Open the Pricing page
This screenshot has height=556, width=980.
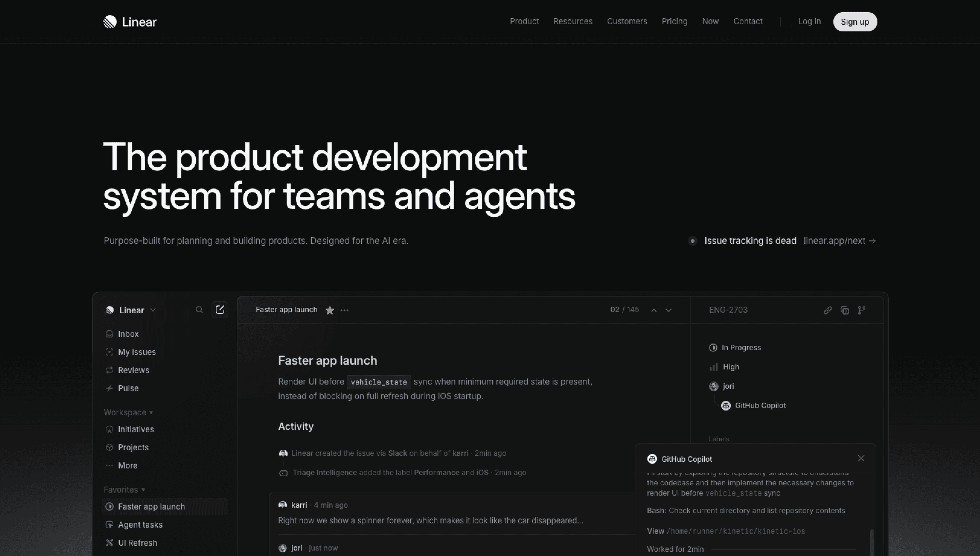[x=674, y=21]
